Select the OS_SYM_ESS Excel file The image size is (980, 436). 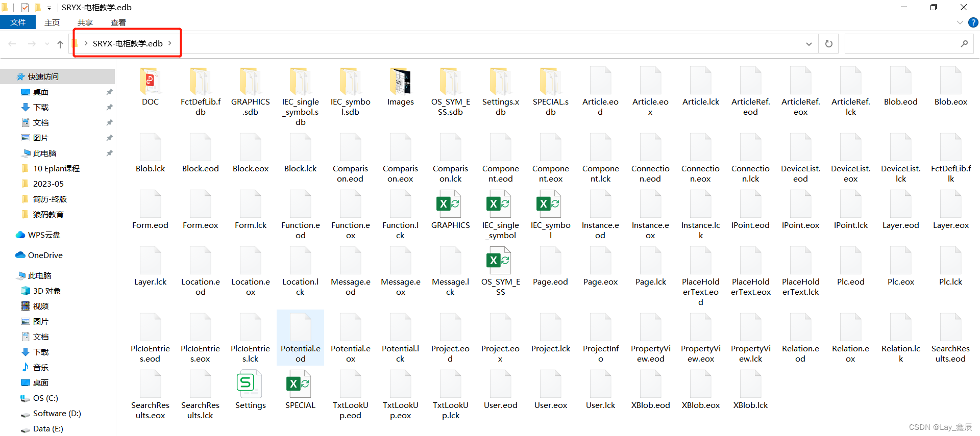pyautogui.click(x=500, y=261)
